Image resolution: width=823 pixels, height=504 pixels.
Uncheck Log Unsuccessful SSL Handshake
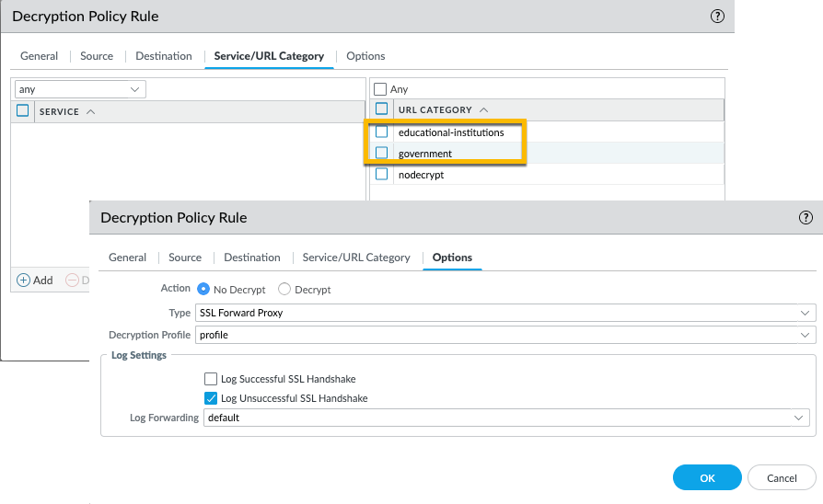[x=211, y=398]
